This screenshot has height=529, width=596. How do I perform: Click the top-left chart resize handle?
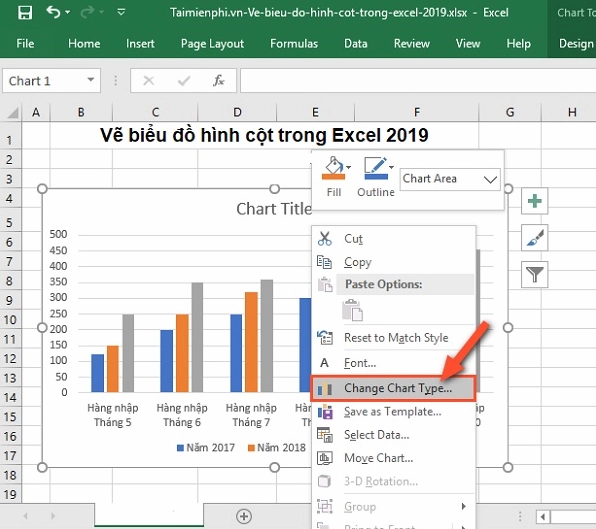coord(42,189)
